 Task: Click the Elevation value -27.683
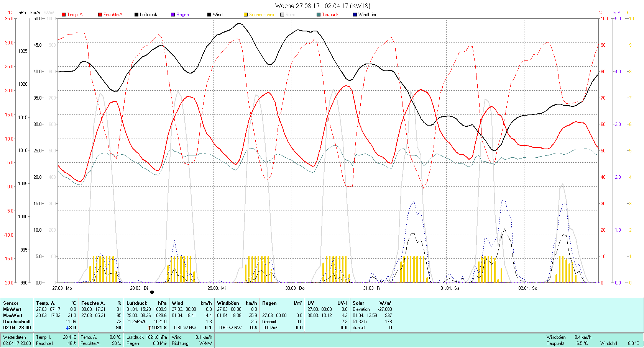pos(385,309)
